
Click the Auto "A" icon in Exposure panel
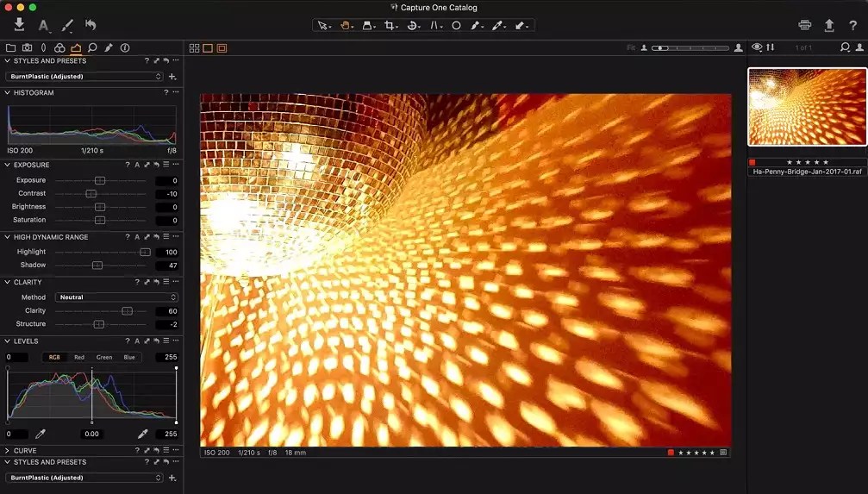137,165
